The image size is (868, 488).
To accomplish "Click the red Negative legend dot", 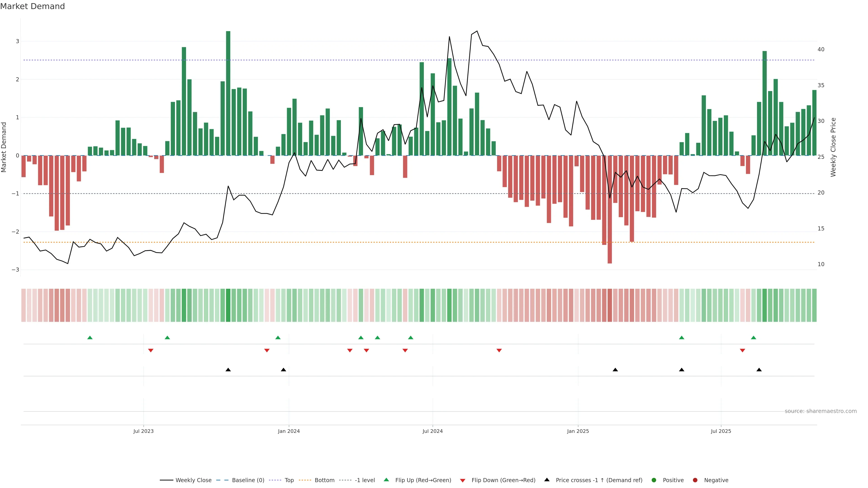I will point(695,480).
